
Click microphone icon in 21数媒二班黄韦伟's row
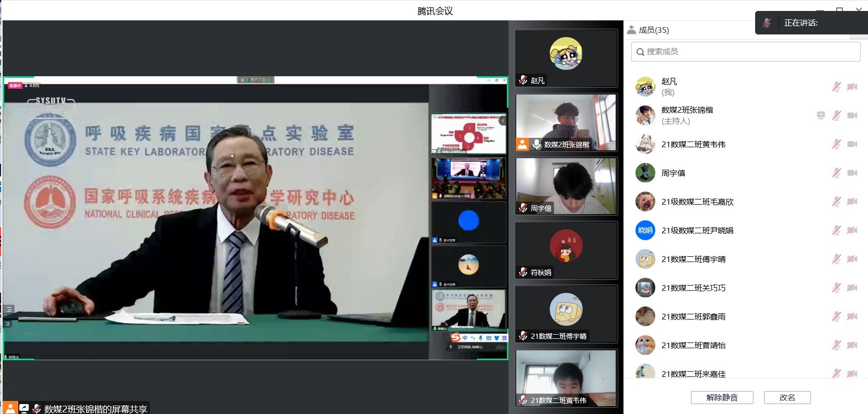[x=836, y=144]
